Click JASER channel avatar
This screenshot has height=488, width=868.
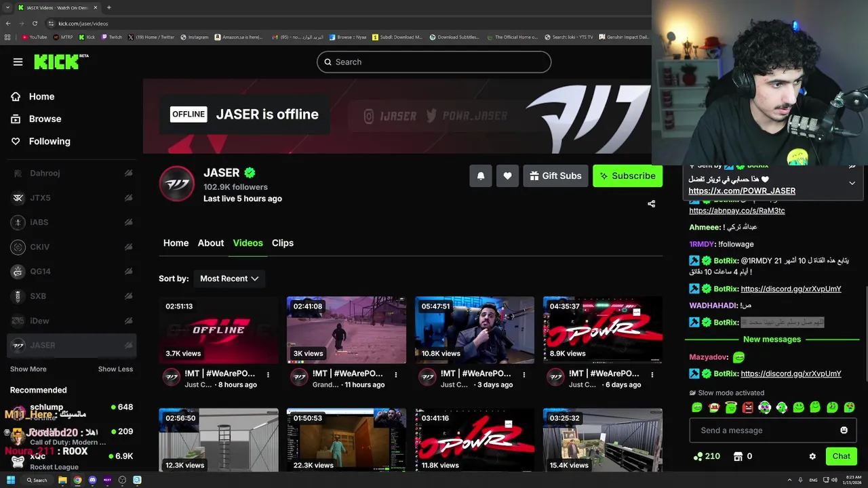pos(176,183)
